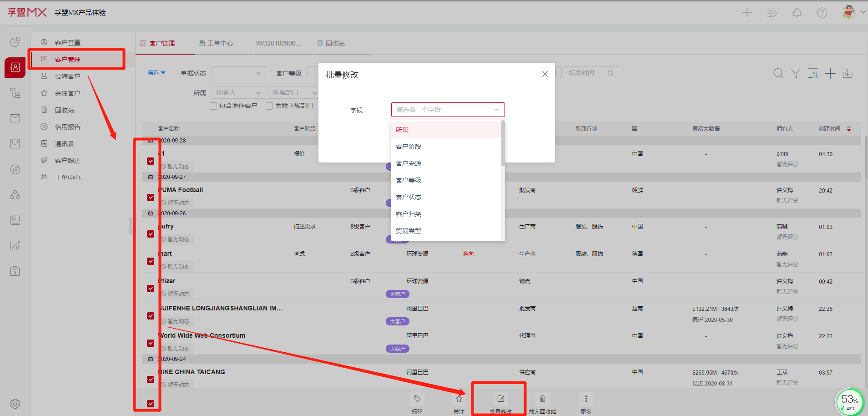
Task: Expand the 单据状态 dropdown
Action: click(238, 73)
